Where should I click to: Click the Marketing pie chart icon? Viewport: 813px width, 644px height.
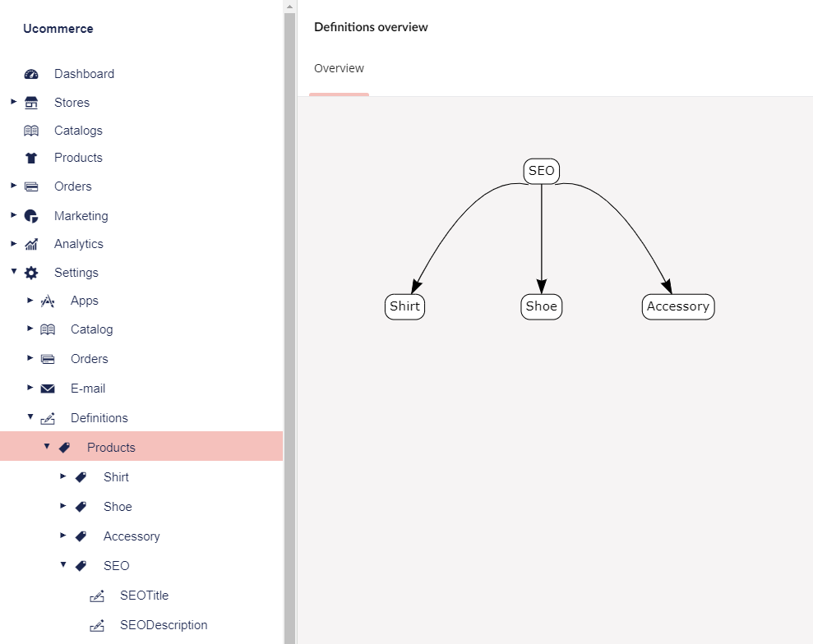tap(31, 216)
